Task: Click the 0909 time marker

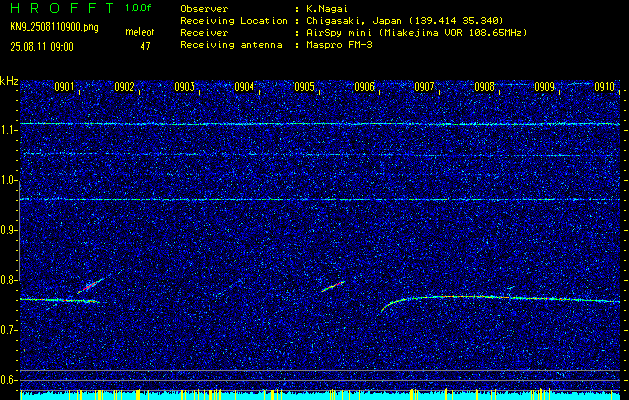Action: tap(545, 87)
